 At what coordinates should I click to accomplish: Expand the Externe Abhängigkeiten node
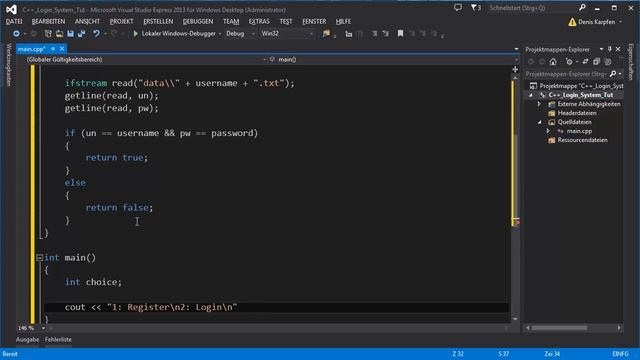pyautogui.click(x=539, y=104)
